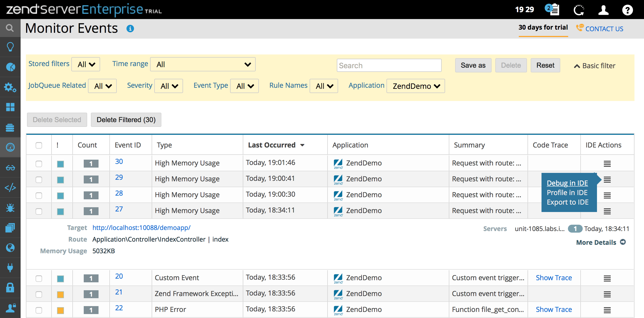Select the monitoring gauge sidebar icon
The width and height of the screenshot is (644, 318).
[x=10, y=147]
